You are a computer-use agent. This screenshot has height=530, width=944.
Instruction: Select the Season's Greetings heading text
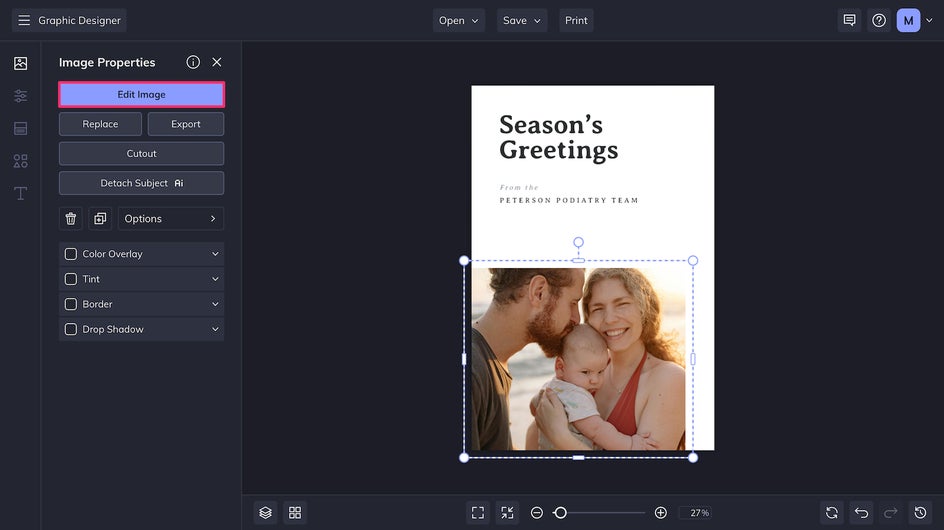click(558, 137)
